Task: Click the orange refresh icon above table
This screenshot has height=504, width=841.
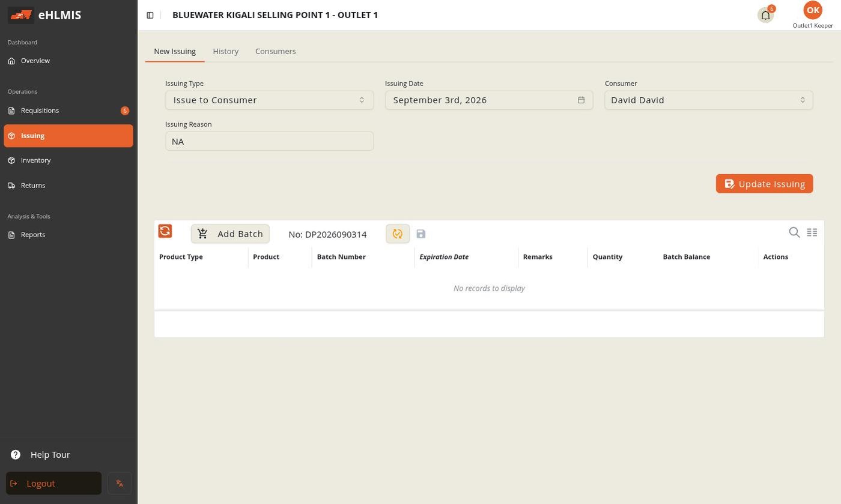Action: click(165, 231)
